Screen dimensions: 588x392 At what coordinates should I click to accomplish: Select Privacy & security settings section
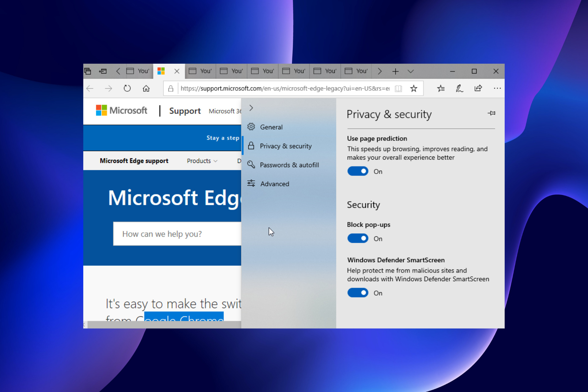pos(289,146)
